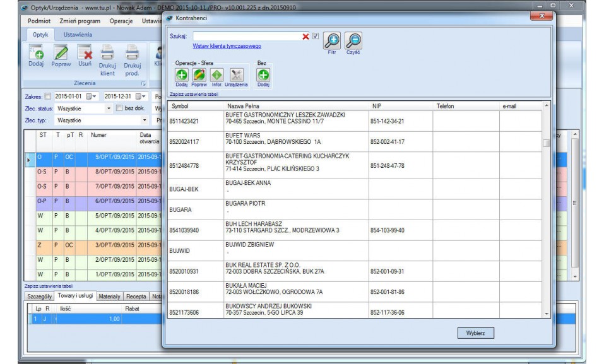The width and height of the screenshot is (604, 364).
Task: Expand the Zlec. status dropdown
Action: point(109,109)
